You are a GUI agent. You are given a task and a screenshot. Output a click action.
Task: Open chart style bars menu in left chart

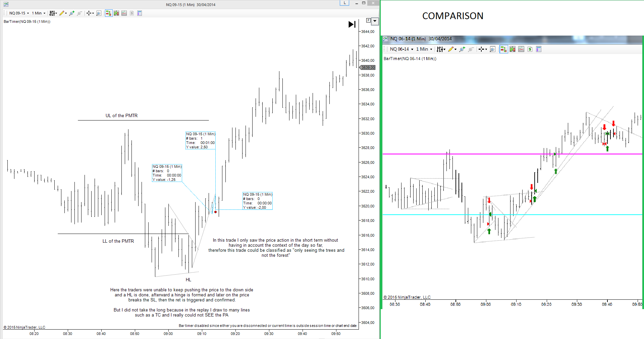(53, 13)
